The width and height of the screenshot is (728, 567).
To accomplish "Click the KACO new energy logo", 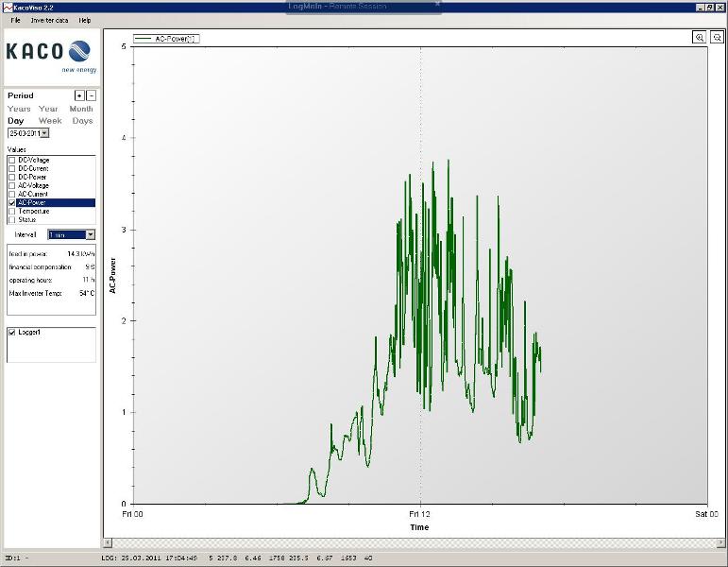I will [52, 57].
